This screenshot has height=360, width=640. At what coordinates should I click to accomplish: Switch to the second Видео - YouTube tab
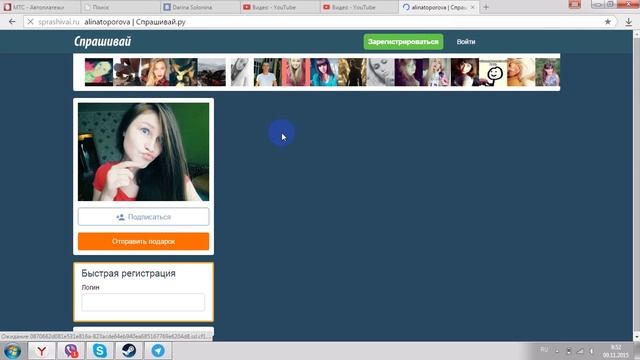pyautogui.click(x=360, y=7)
